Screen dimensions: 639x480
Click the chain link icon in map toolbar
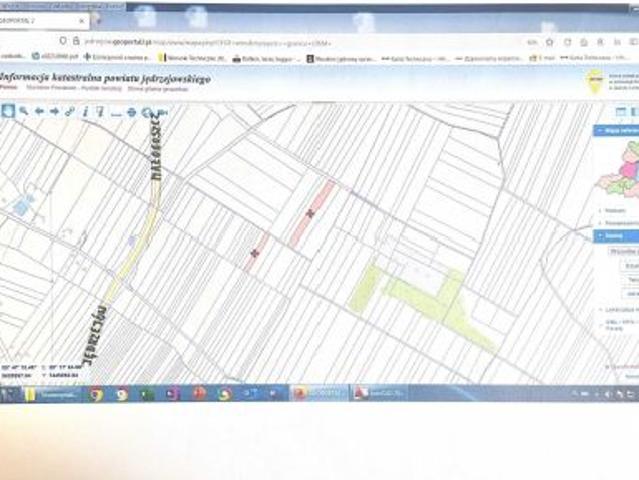tap(70, 111)
